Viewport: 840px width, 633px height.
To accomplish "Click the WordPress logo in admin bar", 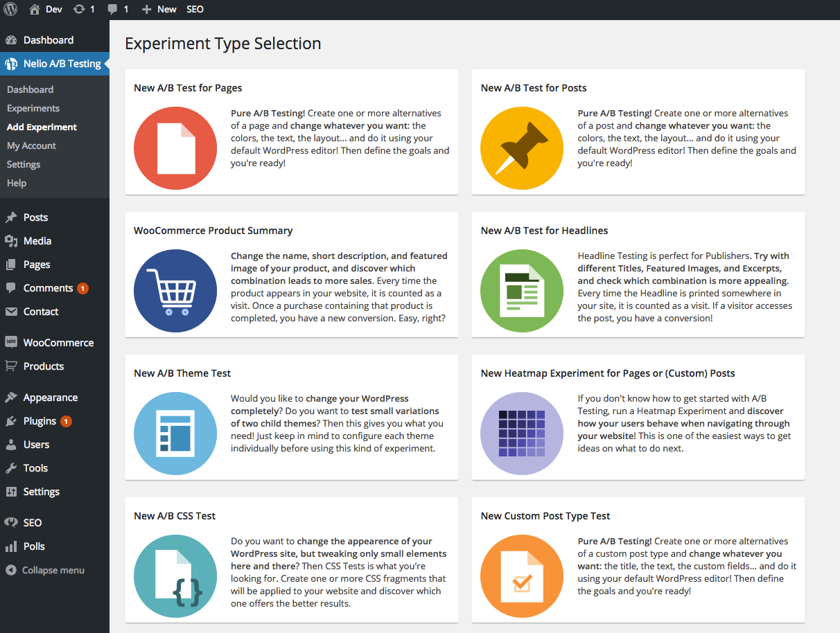I will (x=10, y=9).
